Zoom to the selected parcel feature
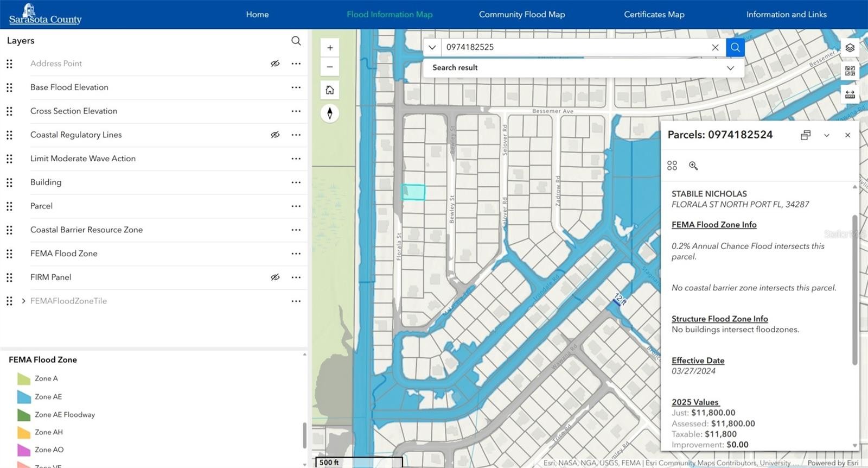 tap(693, 166)
